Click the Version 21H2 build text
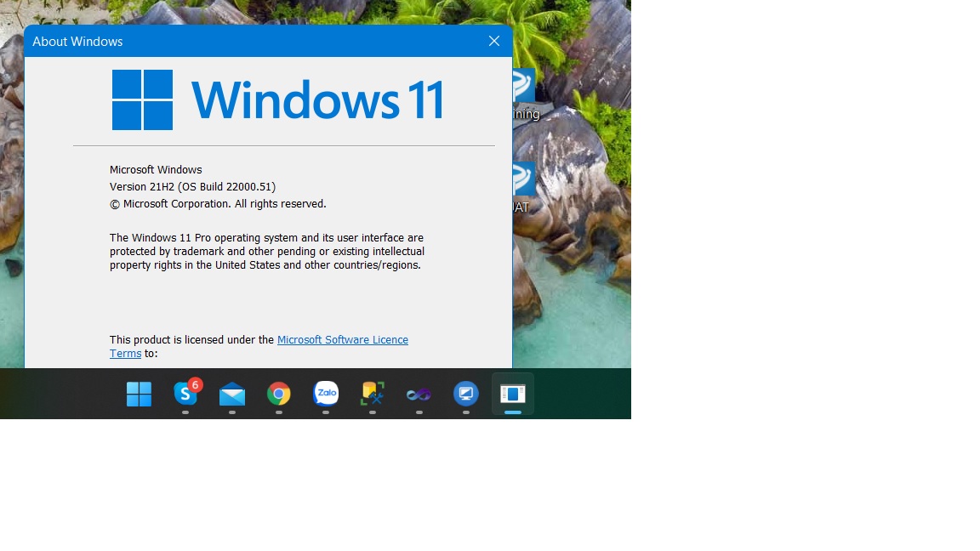 click(192, 187)
